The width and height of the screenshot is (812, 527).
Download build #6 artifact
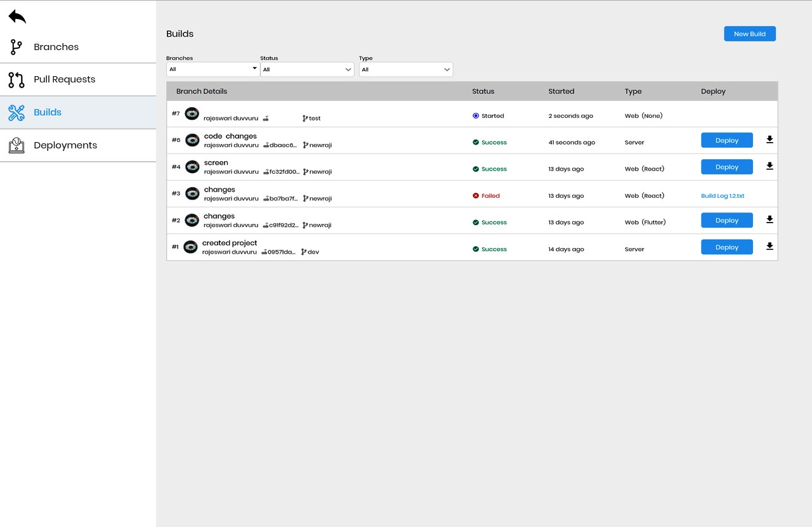(769, 140)
